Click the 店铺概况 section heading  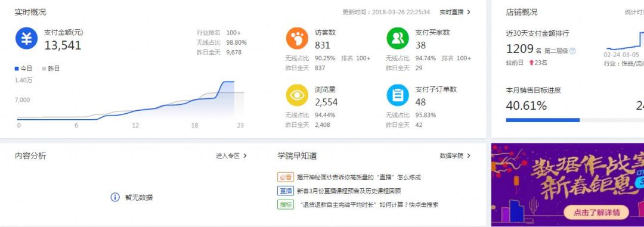[521, 13]
